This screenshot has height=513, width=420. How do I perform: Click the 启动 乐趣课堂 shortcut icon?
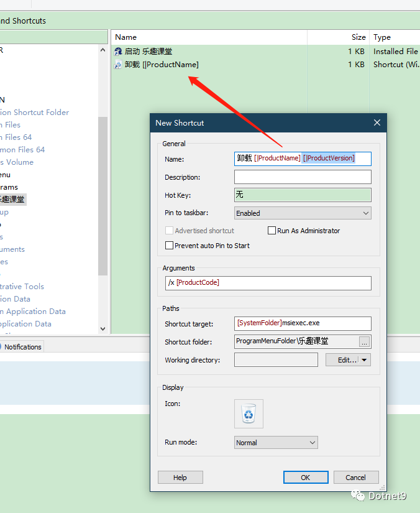118,52
